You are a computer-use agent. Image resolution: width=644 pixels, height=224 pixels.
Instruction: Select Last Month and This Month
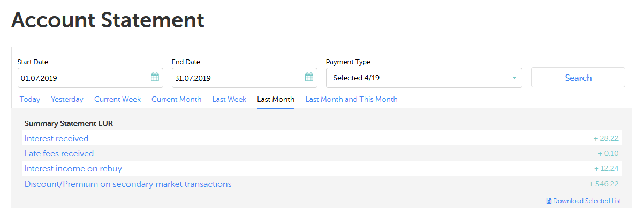click(351, 99)
